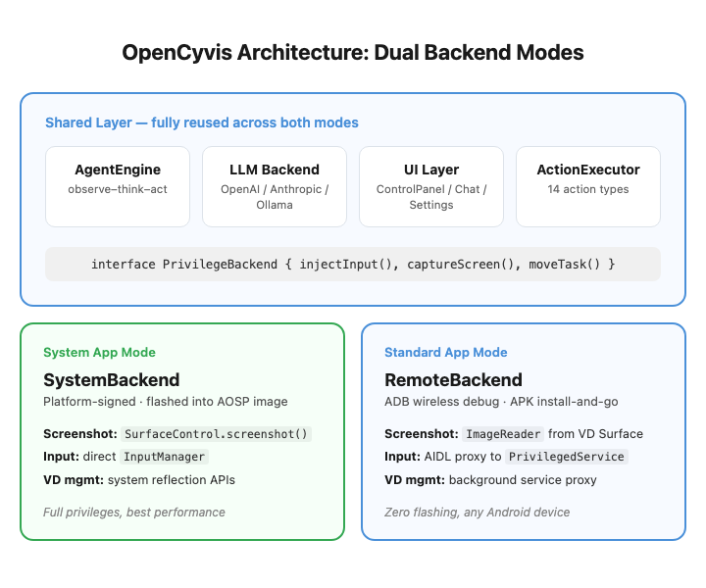Click 'Input:' label in SystemBackend panel

pyautogui.click(x=61, y=457)
